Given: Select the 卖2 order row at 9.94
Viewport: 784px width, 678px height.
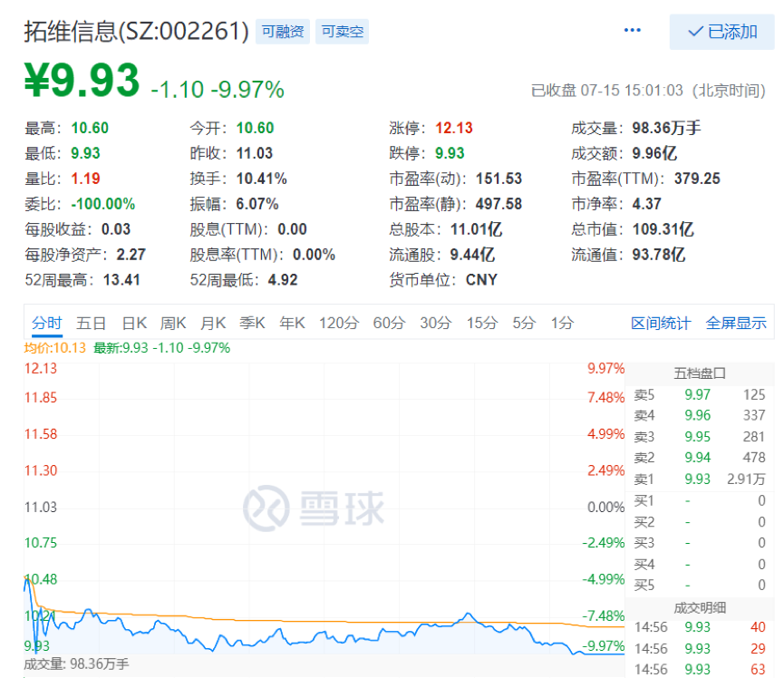Looking at the screenshot, I should (700, 458).
